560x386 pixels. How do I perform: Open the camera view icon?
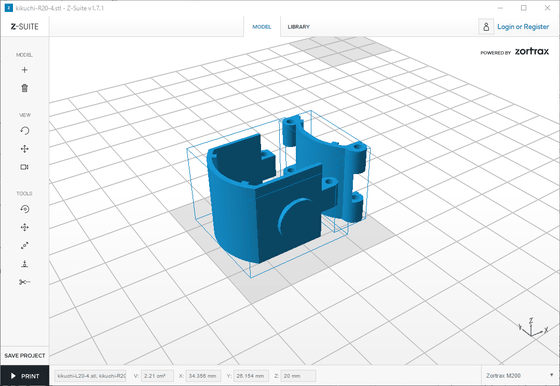(x=25, y=167)
